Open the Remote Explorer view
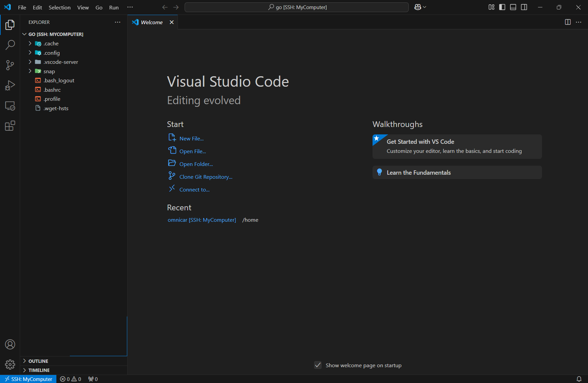588x383 pixels. click(10, 106)
